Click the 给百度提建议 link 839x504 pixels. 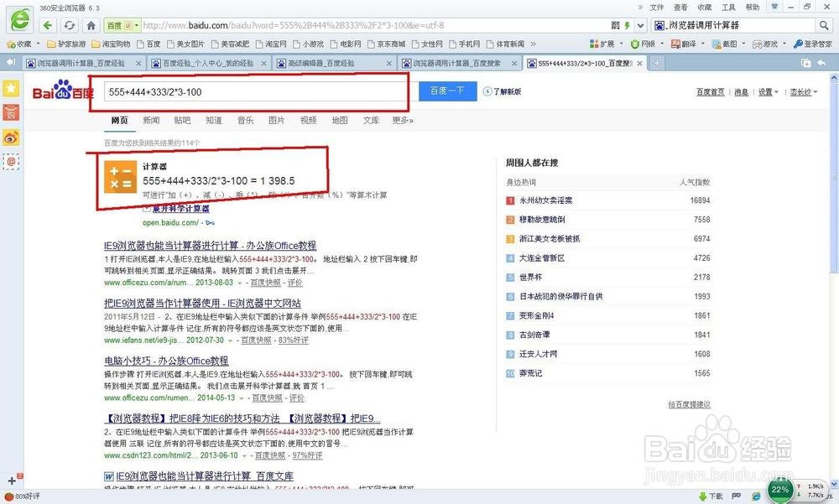(689, 404)
